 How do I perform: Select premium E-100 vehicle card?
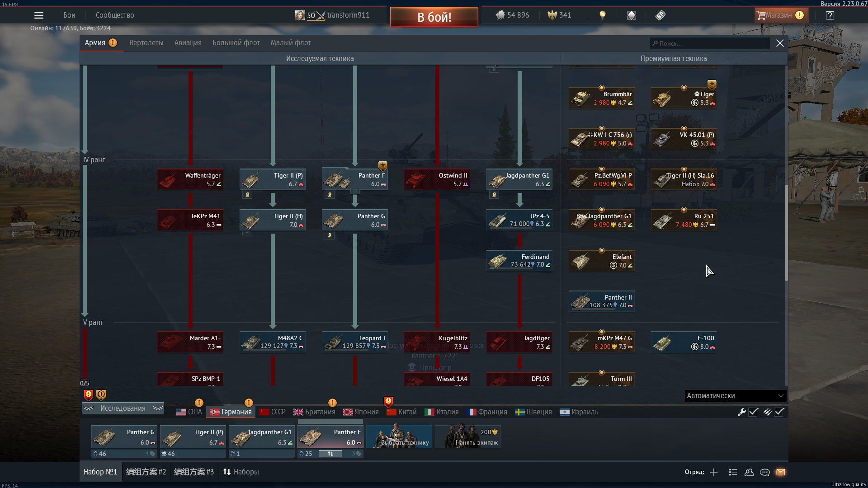point(684,343)
